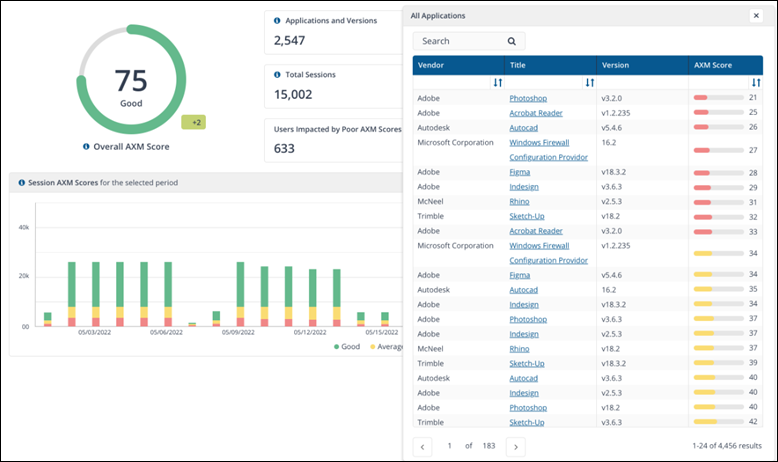
Task: Open the Acrobat Reader v1.2.235 link
Action: (x=535, y=112)
